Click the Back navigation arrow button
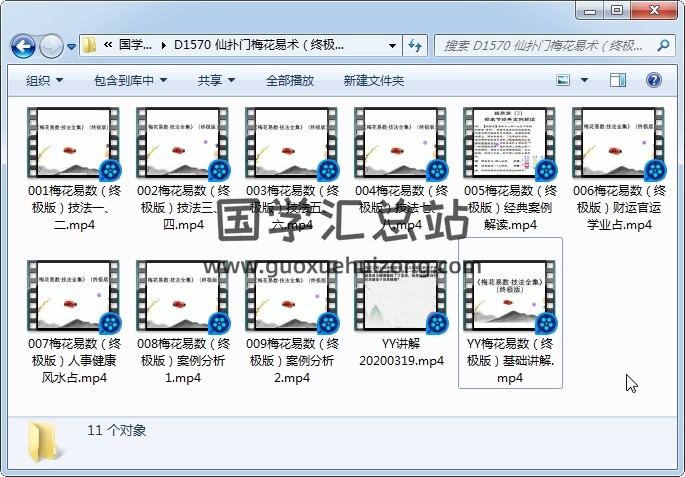The height and width of the screenshot is (477, 685). point(24,46)
